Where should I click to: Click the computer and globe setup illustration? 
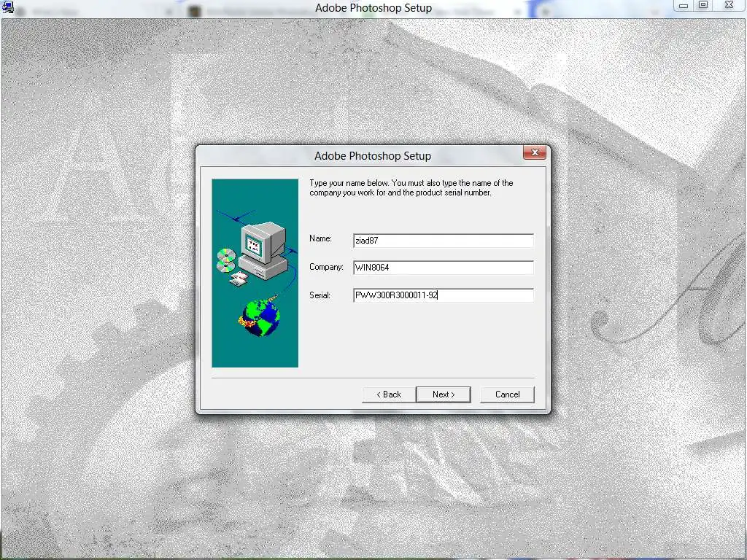point(255,273)
